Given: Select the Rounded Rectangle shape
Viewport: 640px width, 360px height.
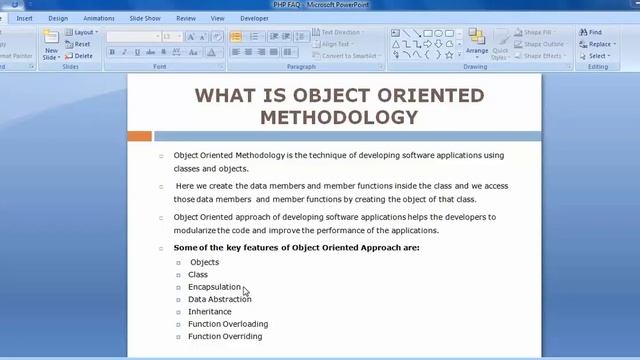Looking at the screenshot, I should coord(449,33).
